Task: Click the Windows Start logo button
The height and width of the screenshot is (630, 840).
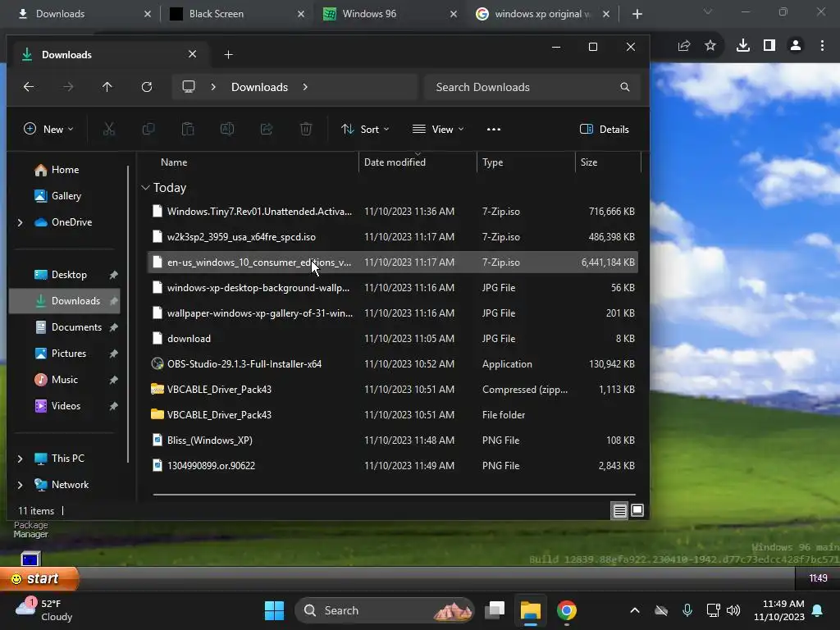Action: tap(274, 610)
